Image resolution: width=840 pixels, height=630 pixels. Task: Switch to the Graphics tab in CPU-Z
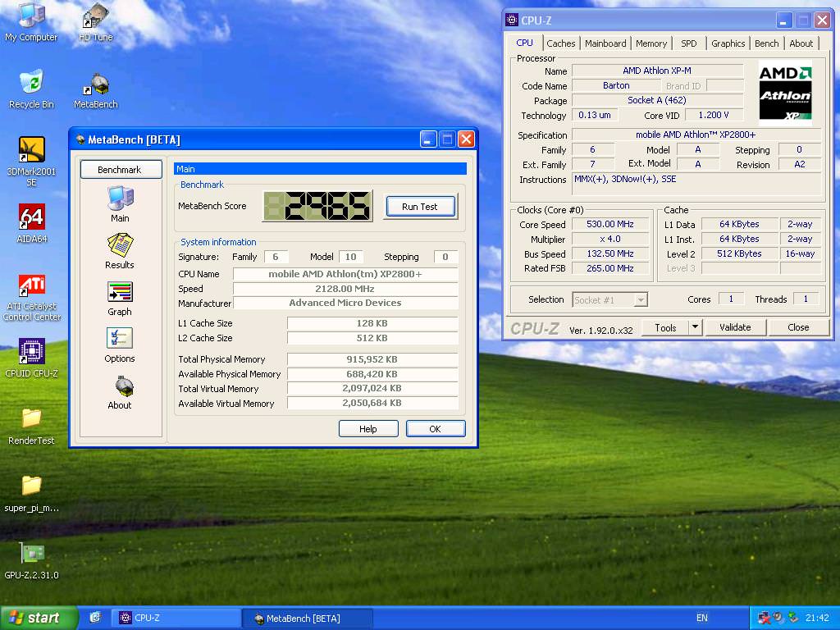point(728,43)
